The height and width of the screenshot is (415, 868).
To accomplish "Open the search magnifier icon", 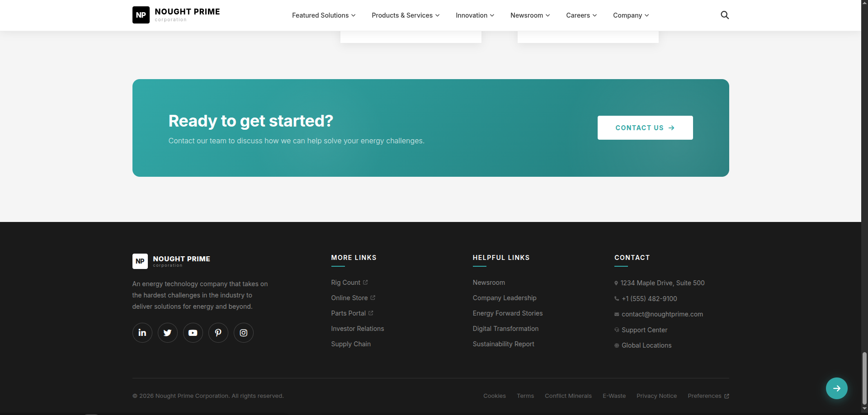I will (x=724, y=15).
